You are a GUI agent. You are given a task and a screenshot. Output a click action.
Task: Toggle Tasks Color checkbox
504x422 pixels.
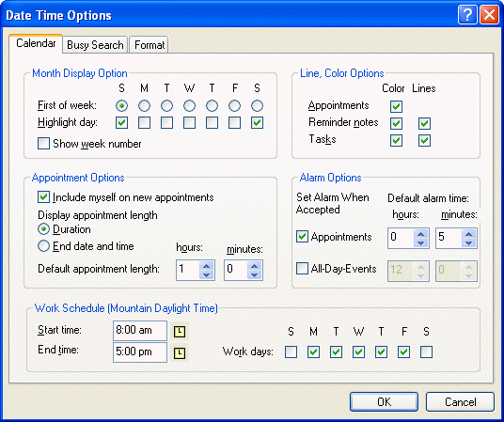pos(396,140)
